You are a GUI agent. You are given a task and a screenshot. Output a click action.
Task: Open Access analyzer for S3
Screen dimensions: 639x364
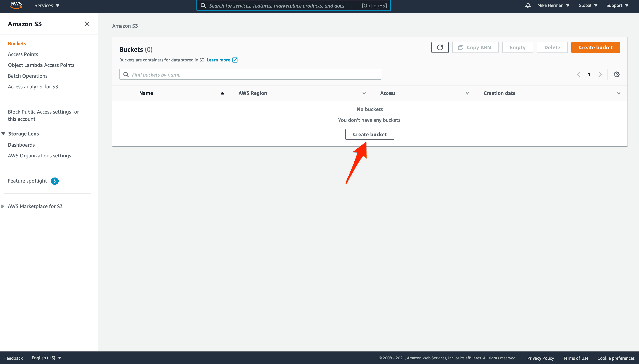[33, 86]
